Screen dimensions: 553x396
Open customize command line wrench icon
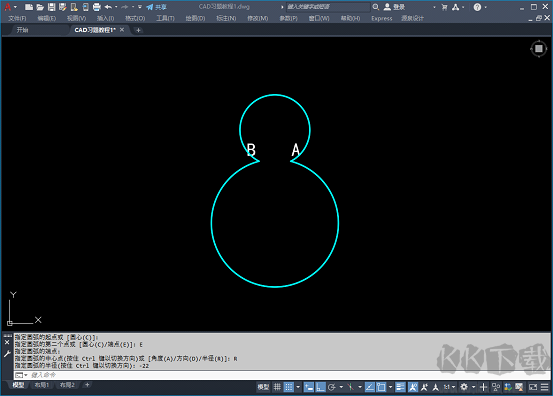coord(7,354)
